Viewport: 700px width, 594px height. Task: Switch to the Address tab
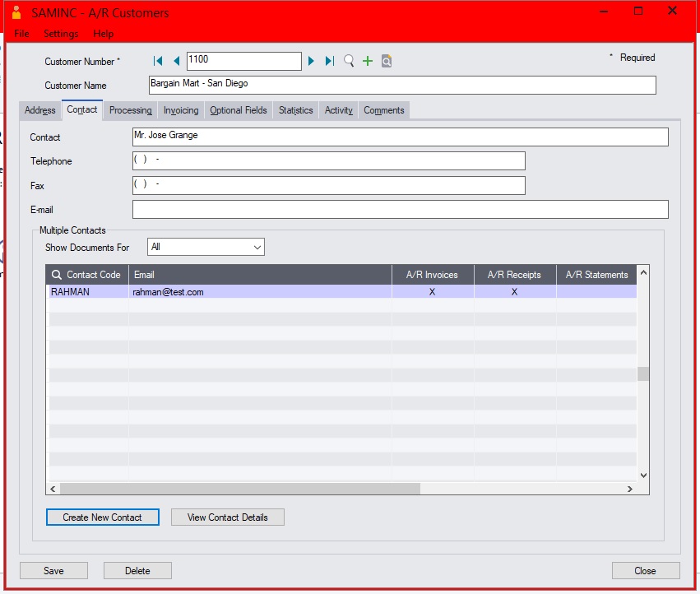40,110
